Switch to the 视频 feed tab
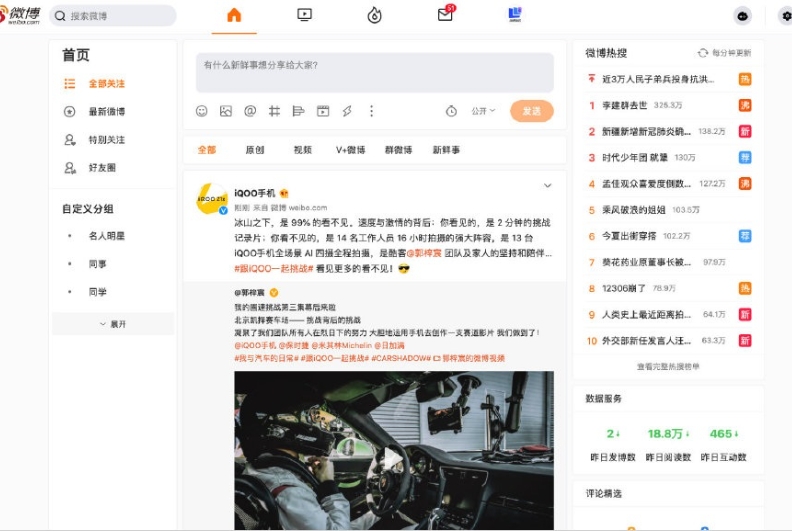The width and height of the screenshot is (792, 531). pos(303,150)
